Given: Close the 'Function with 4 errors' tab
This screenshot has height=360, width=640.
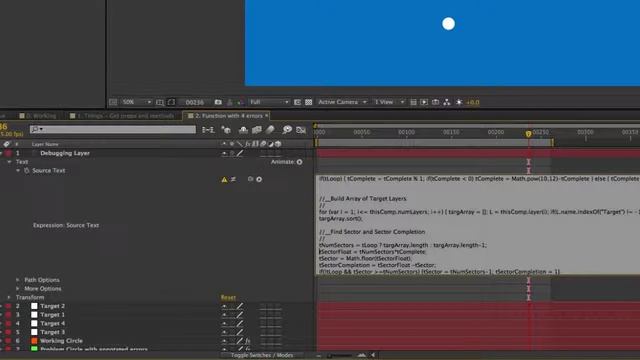Looking at the screenshot, I should (267, 116).
